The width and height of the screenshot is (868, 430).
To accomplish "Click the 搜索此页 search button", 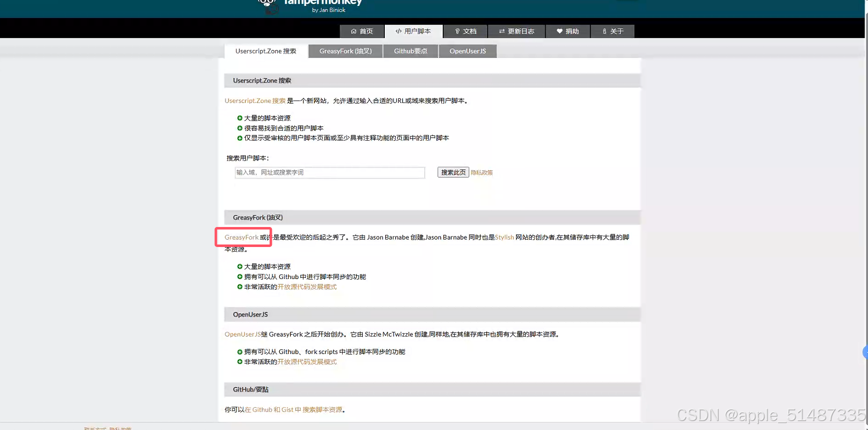I will (x=453, y=172).
